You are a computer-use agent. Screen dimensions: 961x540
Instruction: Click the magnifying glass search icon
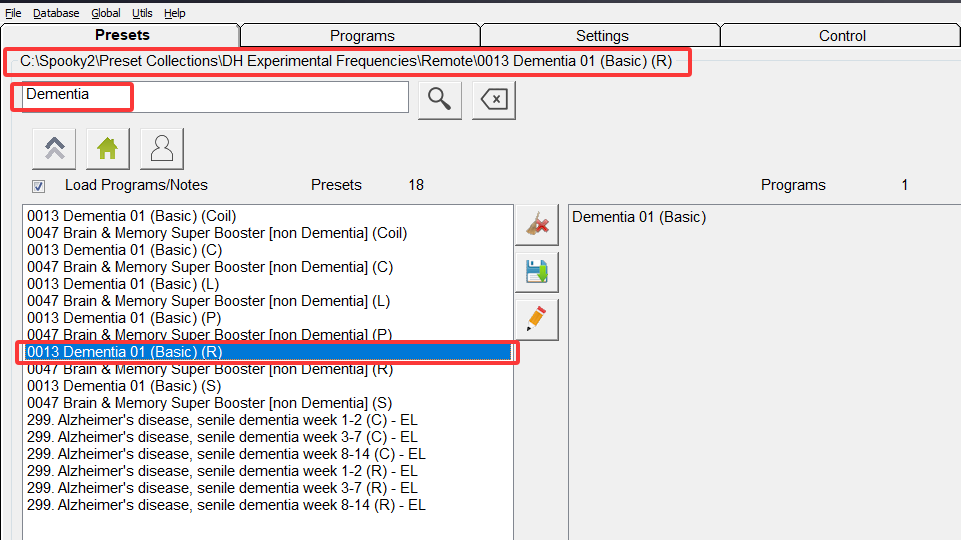[x=439, y=99]
